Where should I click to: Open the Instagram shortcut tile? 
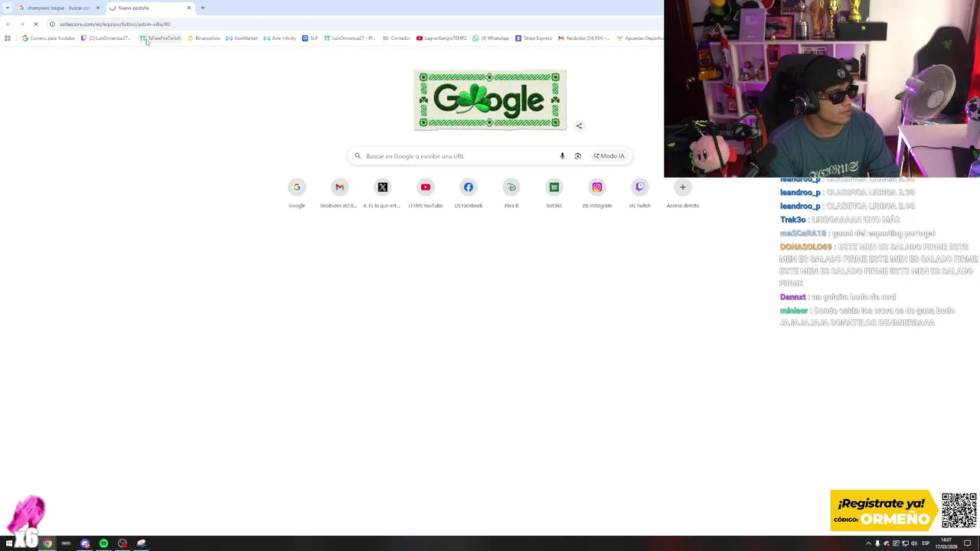(597, 193)
